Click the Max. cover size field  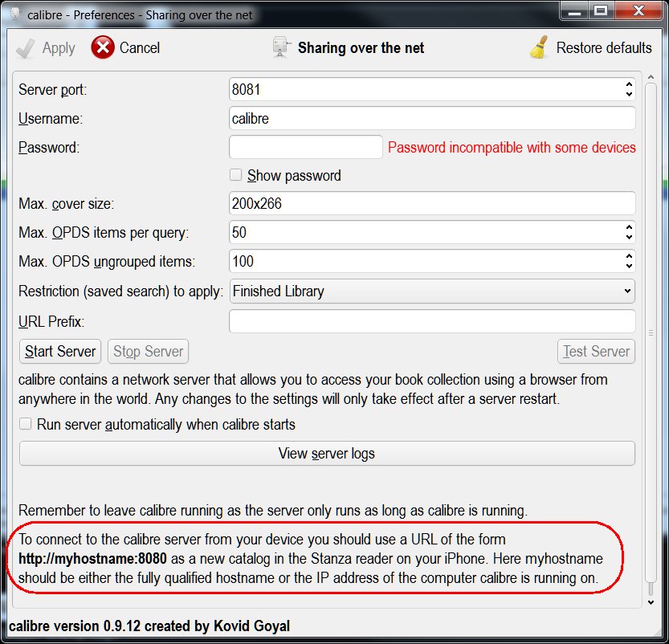pos(432,203)
